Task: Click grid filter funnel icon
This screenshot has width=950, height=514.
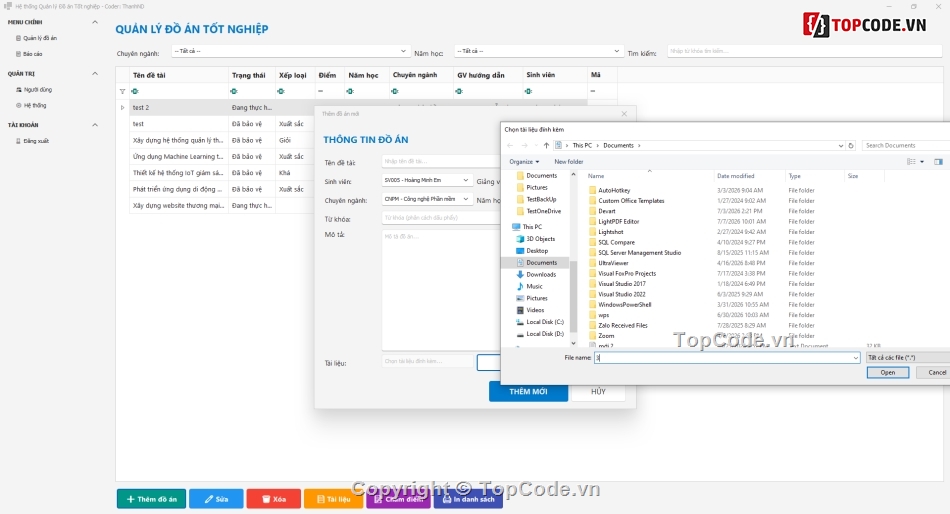Action: click(x=122, y=92)
